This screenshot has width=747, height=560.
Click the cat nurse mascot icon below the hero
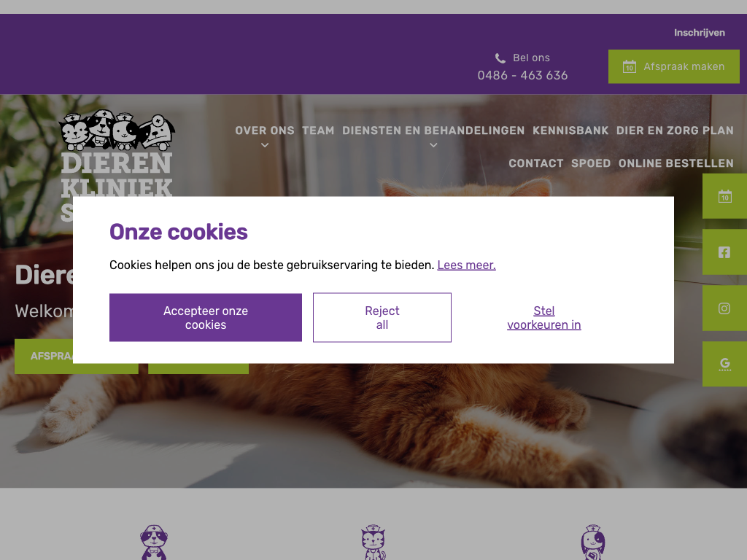[x=373, y=542]
